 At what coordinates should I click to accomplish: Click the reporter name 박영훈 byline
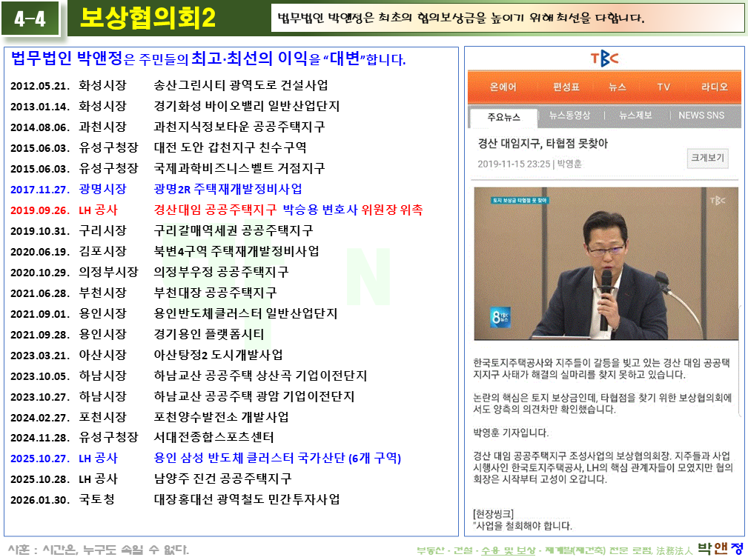pos(569,164)
